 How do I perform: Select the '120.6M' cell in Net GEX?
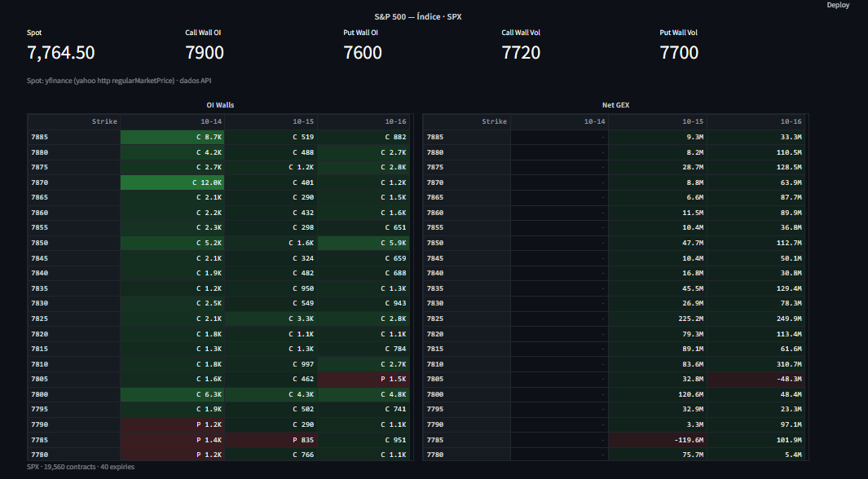tap(658, 394)
